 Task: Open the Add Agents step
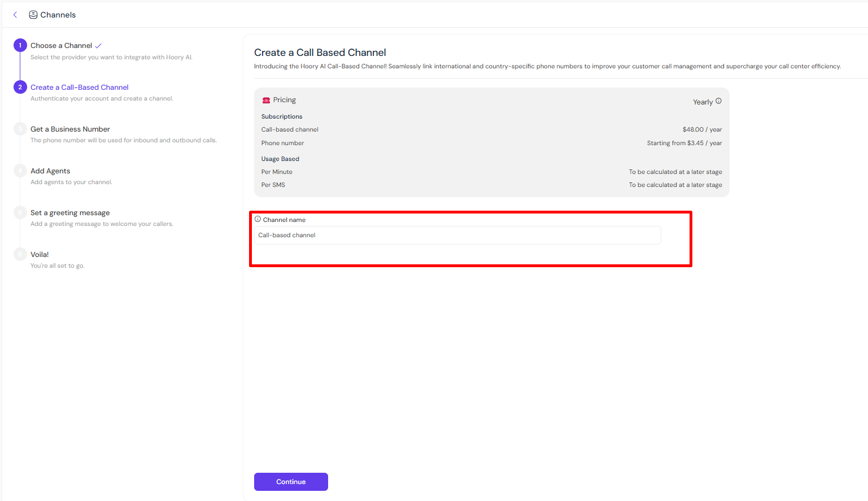(50, 171)
